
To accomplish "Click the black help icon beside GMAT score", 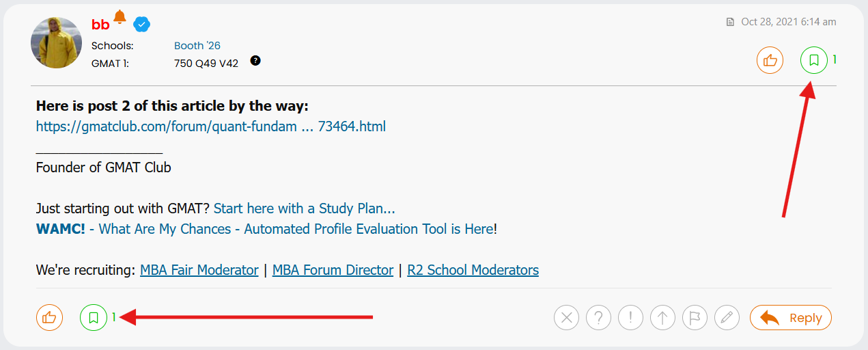I will [255, 61].
